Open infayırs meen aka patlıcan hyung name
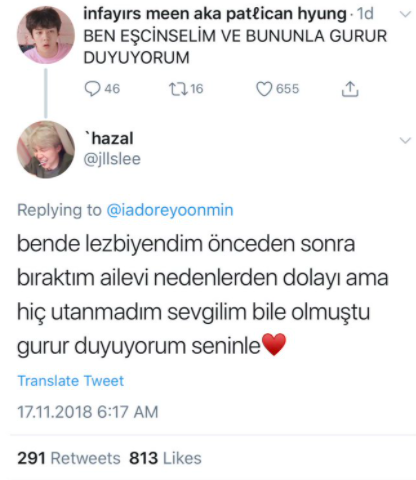Image resolution: width=416 pixels, height=480 pixels. click(x=215, y=14)
